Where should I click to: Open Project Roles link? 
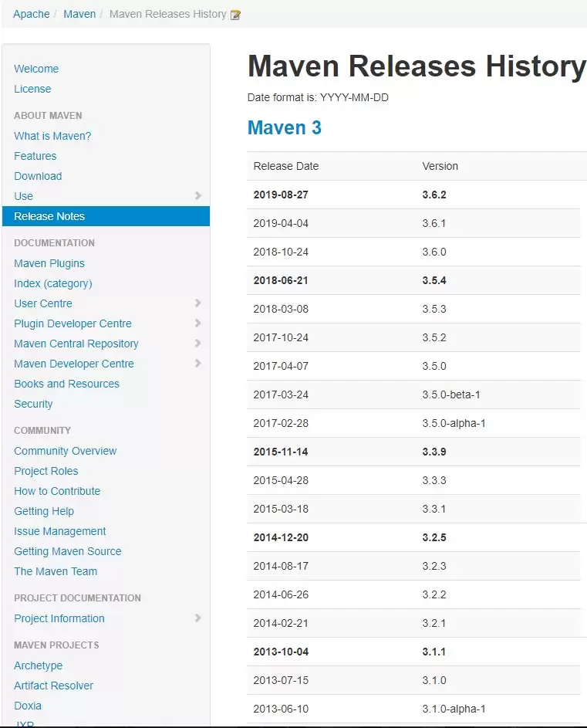coord(46,471)
